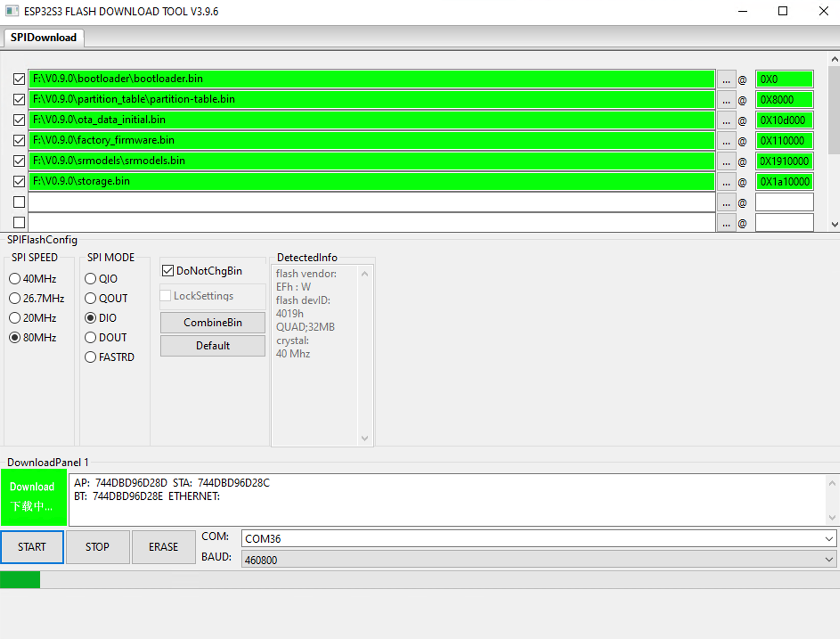Click the app icon in the title bar
The image size is (840, 639).
12,11
